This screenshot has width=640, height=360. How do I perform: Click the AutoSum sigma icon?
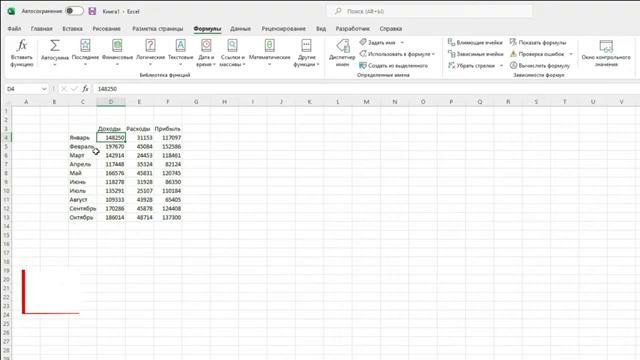(x=55, y=45)
